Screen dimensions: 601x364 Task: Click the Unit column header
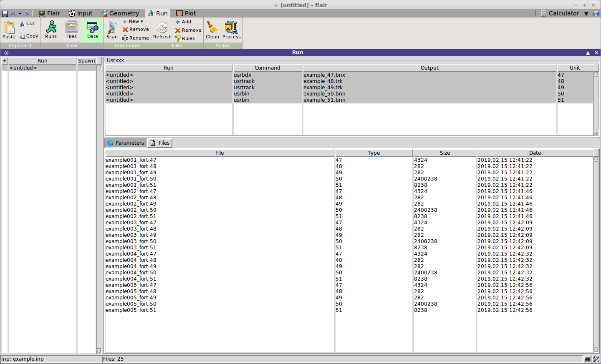[x=575, y=68]
